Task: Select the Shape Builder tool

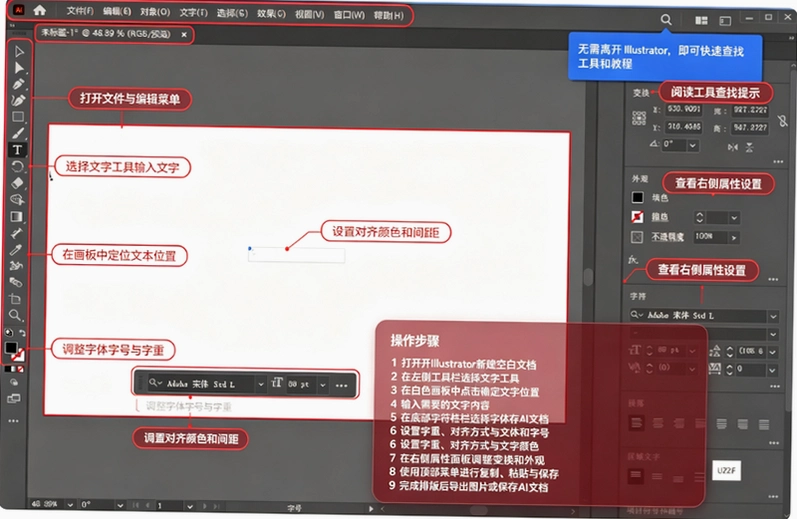Action: [17, 200]
